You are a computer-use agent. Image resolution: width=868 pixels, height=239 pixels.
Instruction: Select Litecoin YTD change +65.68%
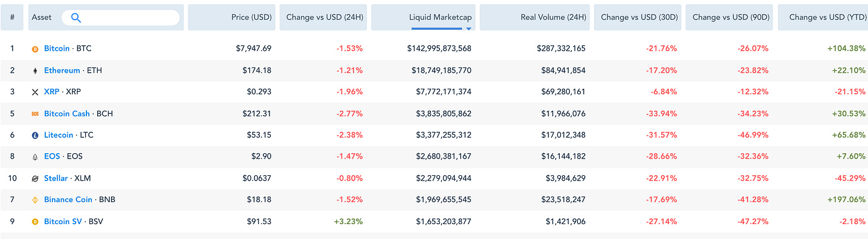click(x=850, y=135)
